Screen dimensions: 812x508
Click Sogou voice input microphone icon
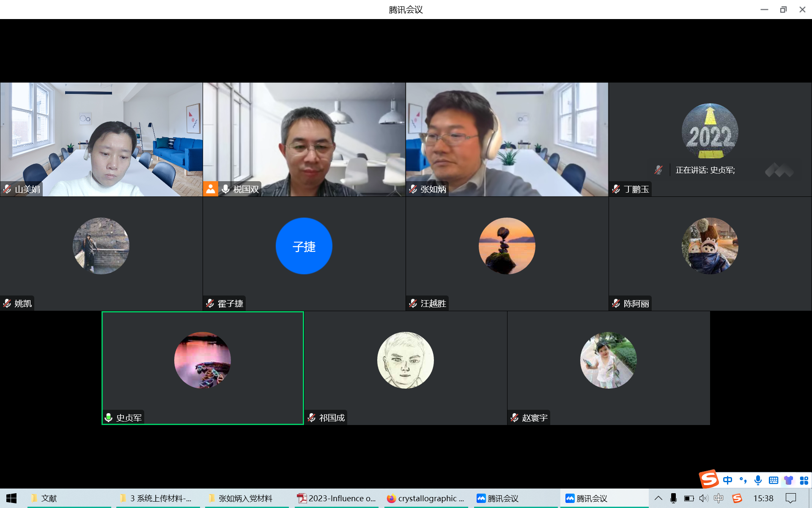[758, 480]
